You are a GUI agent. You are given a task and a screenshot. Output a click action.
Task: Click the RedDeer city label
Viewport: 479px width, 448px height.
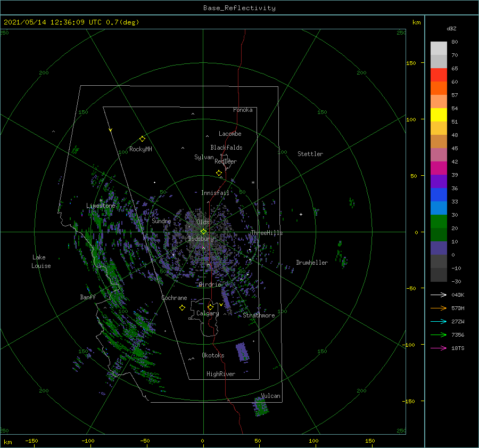226,161
